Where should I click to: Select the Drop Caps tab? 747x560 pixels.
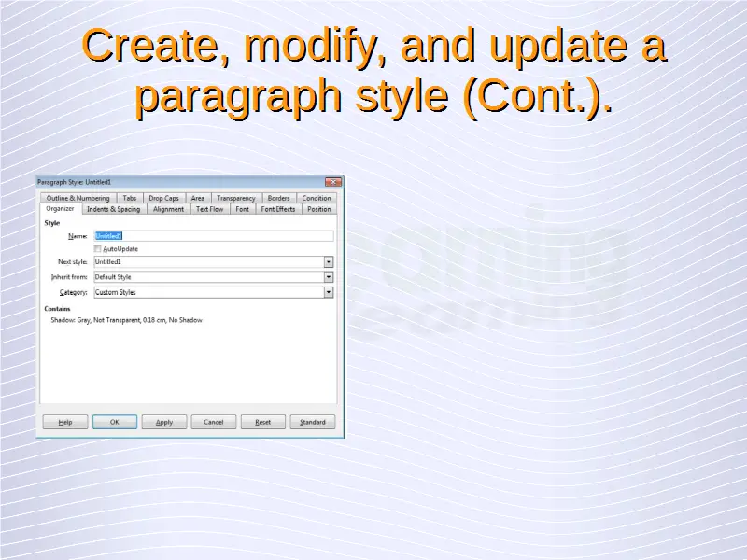coord(163,198)
